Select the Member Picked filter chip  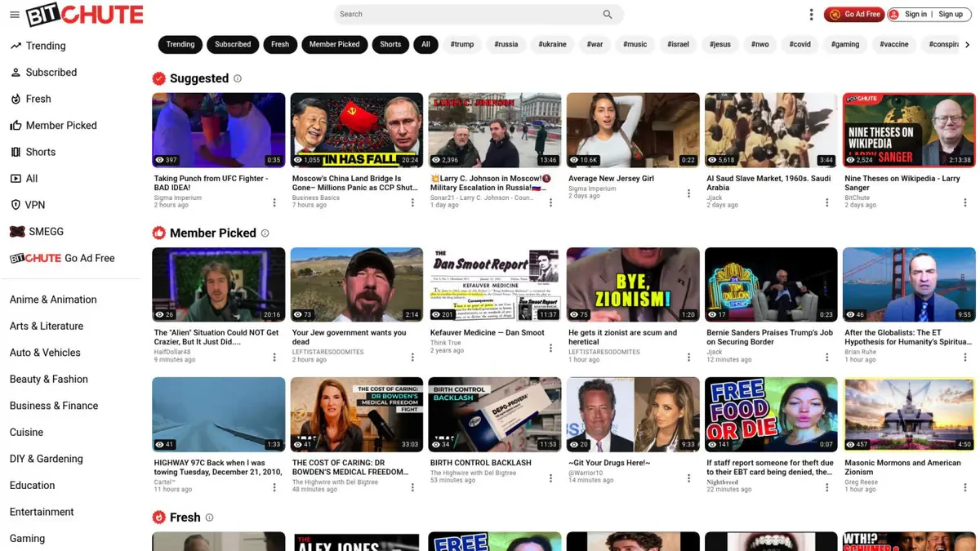click(334, 44)
